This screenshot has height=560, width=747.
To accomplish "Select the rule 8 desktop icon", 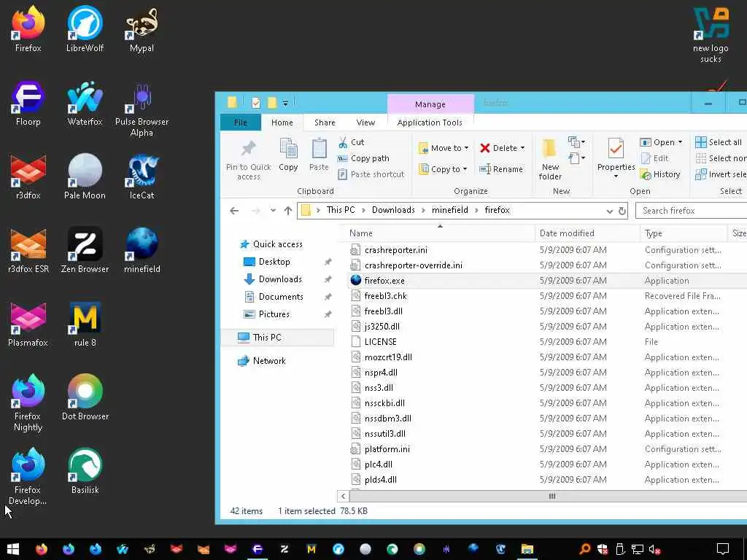I will point(85,324).
